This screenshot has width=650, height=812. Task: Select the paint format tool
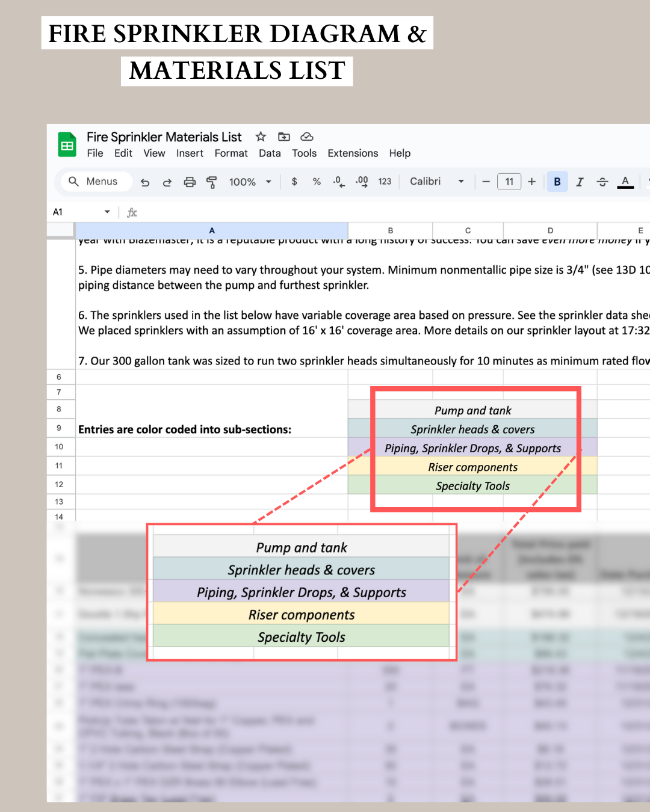click(x=212, y=182)
